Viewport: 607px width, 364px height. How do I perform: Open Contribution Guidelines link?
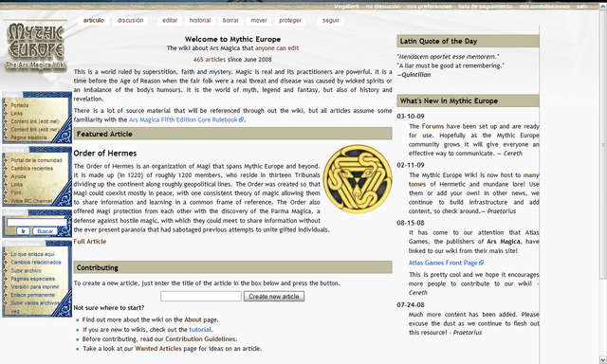[200, 339]
